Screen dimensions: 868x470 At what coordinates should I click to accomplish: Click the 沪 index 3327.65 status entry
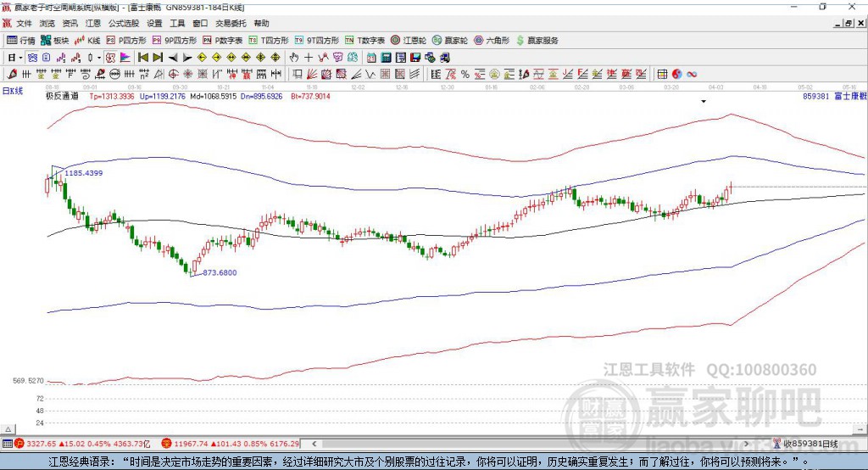pyautogui.click(x=82, y=444)
